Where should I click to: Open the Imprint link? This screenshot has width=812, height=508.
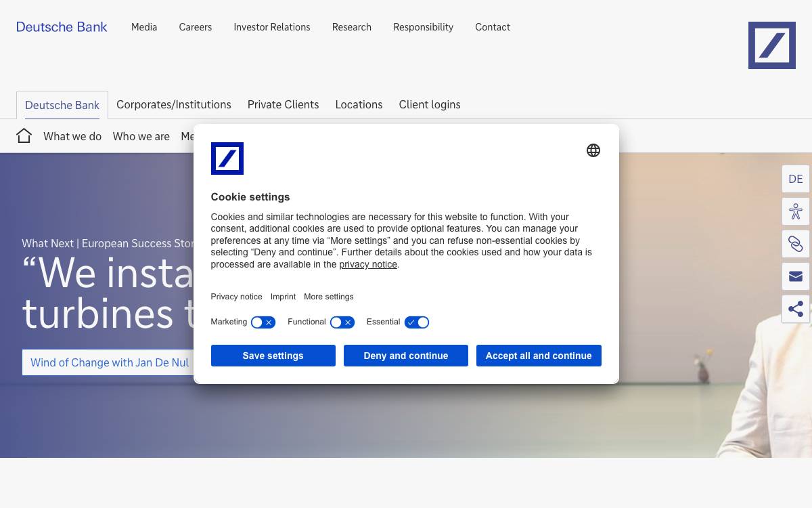(x=283, y=297)
